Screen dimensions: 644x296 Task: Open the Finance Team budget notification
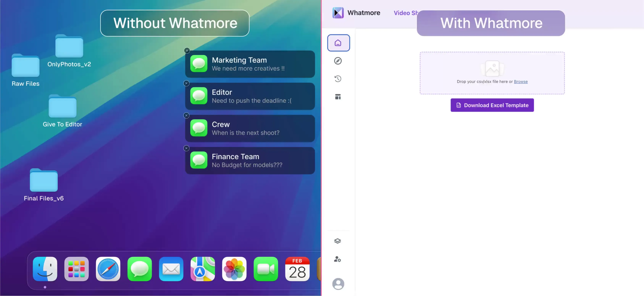click(250, 161)
